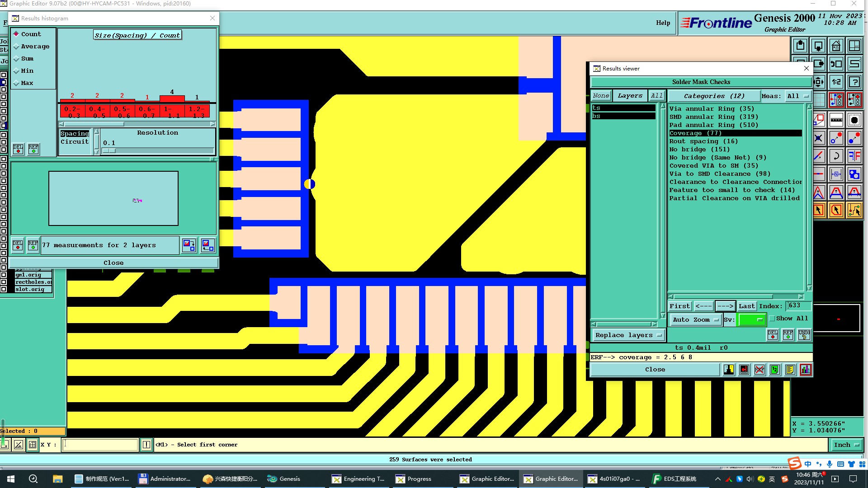Click the 0.2-0.3 histogram bar
Image resolution: width=868 pixels, height=488 pixels.
pos(72,100)
